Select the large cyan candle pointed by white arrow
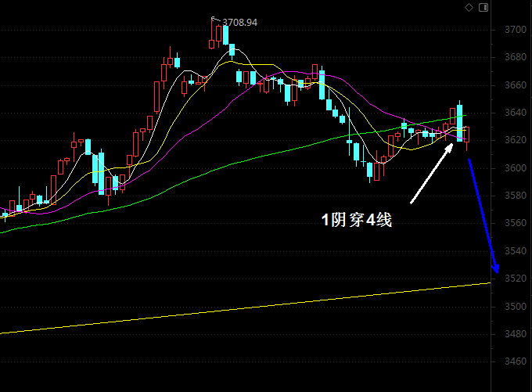 coord(460,123)
